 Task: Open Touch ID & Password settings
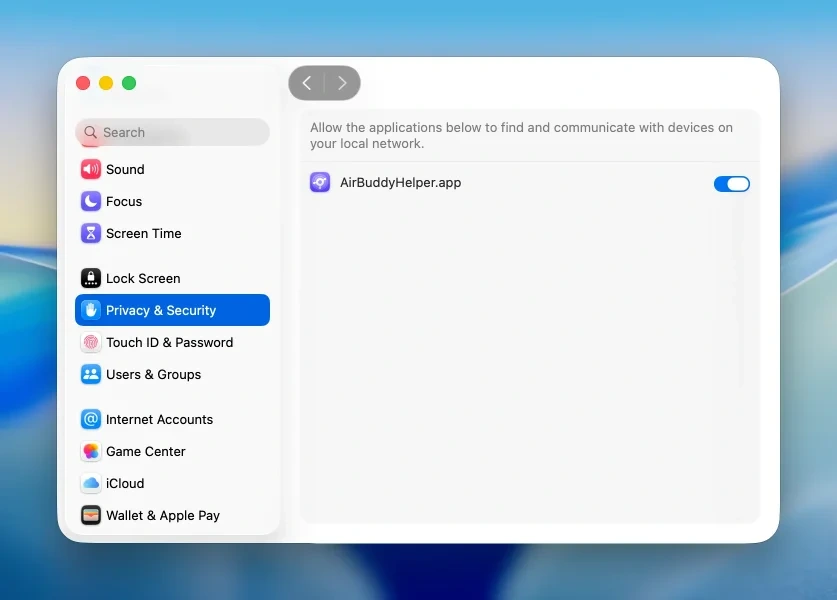click(x=172, y=342)
